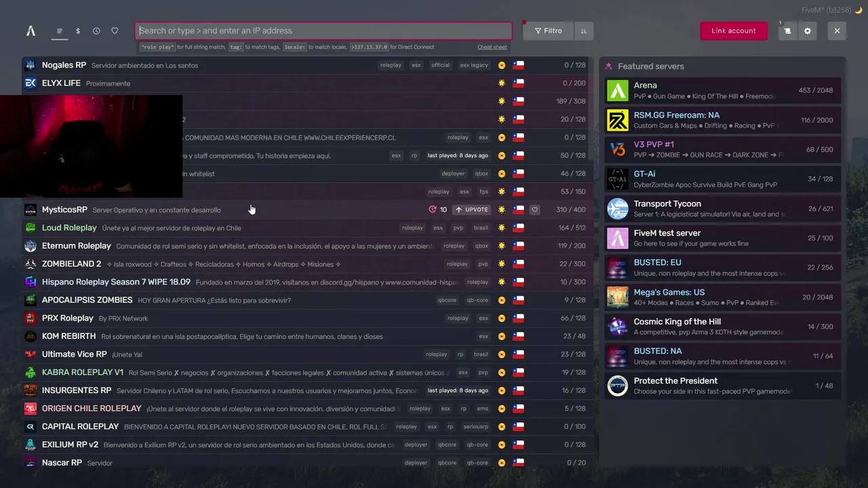Open the Protect the President featured server
The height and width of the screenshot is (488, 868).
pyautogui.click(x=723, y=386)
